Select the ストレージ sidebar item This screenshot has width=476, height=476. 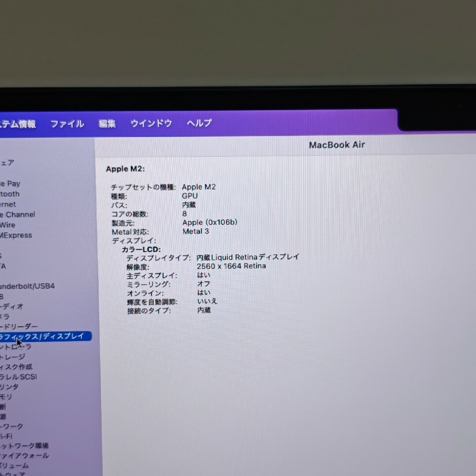[12, 357]
